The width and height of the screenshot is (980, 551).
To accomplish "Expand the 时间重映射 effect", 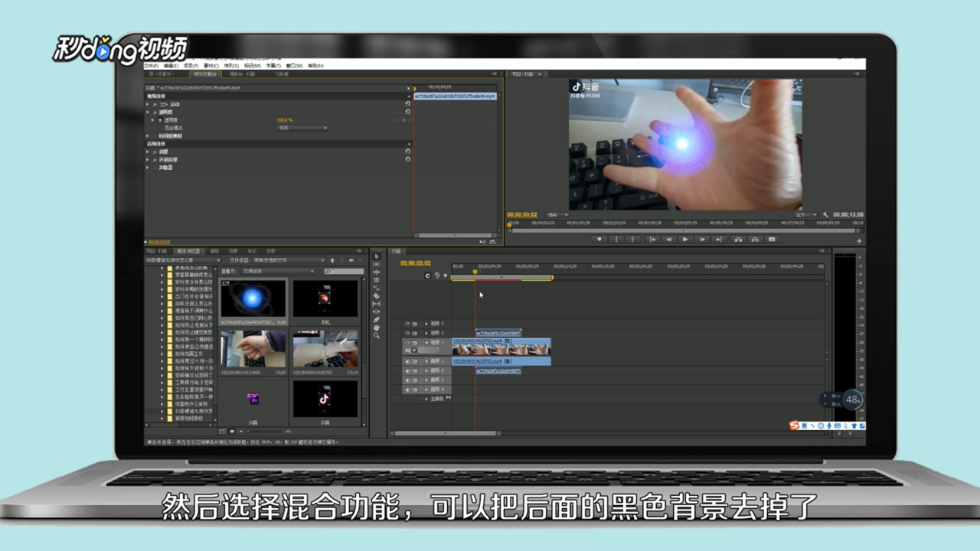I will pos(147,136).
